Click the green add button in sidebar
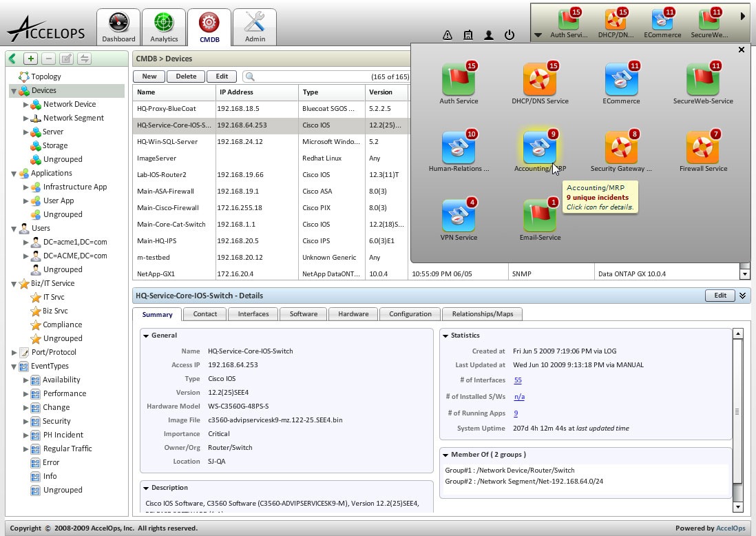Image resolution: width=756 pixels, height=536 pixels. point(30,59)
